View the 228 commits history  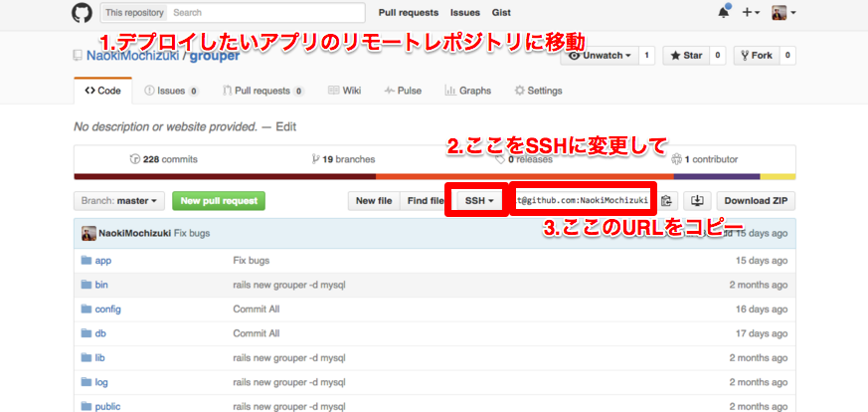pos(164,159)
